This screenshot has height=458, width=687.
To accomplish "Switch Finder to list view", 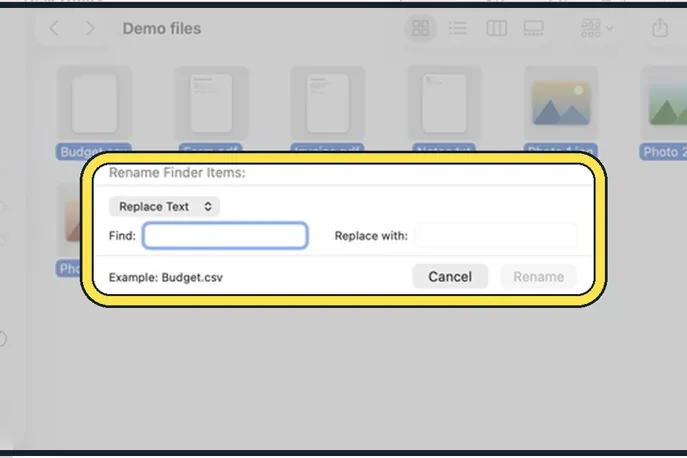I will coord(458,28).
